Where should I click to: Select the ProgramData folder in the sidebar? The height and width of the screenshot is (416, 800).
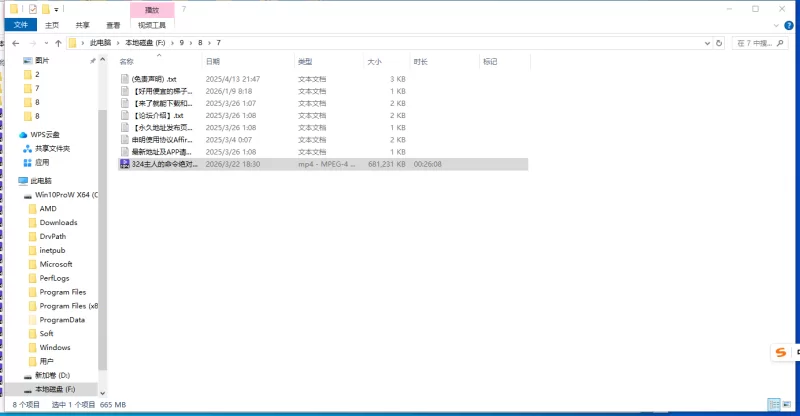pyautogui.click(x=62, y=320)
